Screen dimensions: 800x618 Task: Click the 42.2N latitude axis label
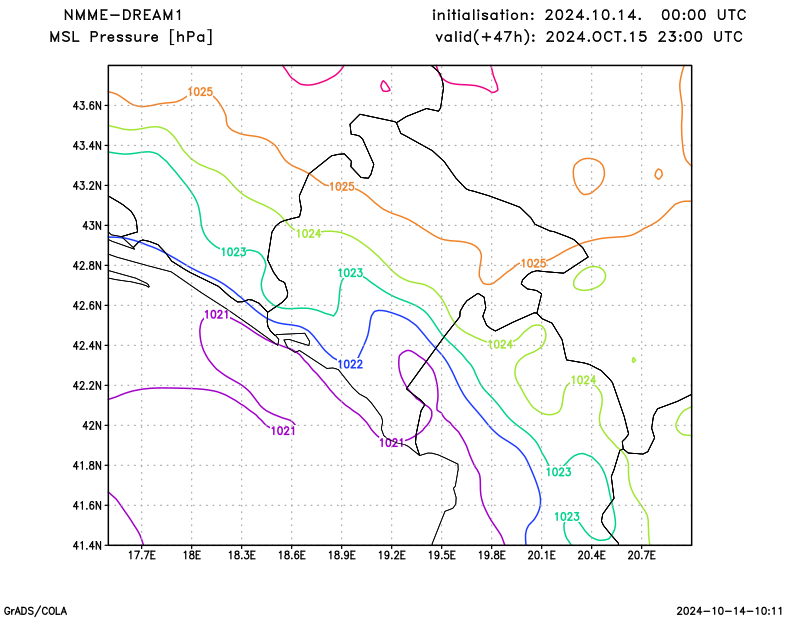(87, 386)
